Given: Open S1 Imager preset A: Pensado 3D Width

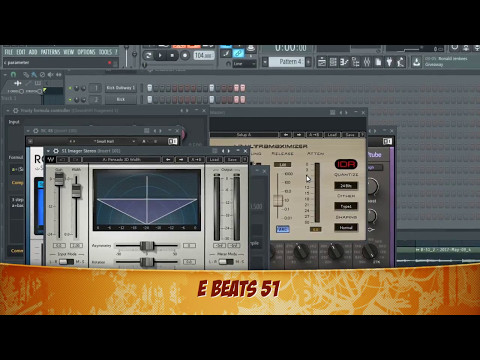Looking at the screenshot, I should point(121,160).
